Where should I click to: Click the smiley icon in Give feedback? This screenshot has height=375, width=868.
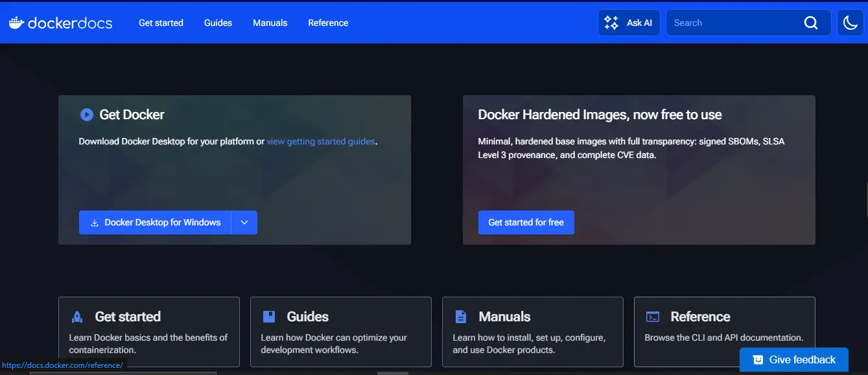pos(757,359)
